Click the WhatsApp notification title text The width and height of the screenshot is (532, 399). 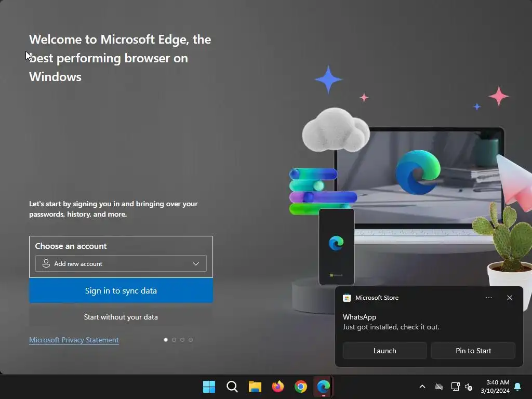click(x=360, y=317)
